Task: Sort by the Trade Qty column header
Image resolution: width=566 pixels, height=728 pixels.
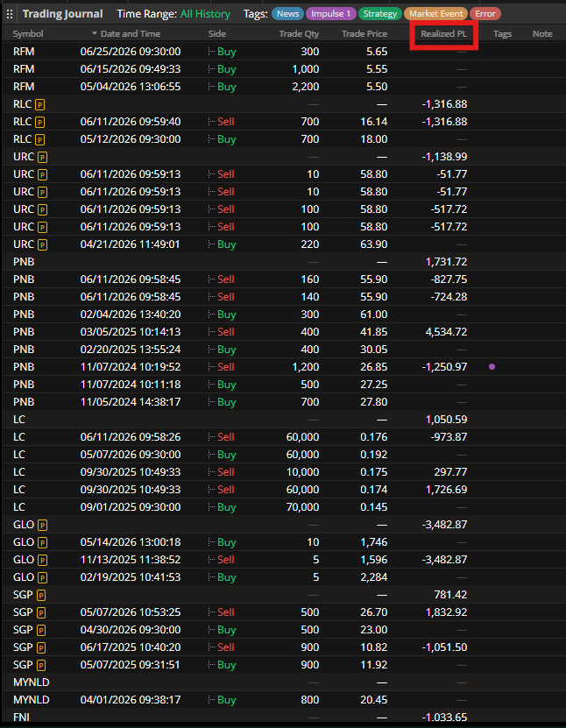Action: click(299, 34)
